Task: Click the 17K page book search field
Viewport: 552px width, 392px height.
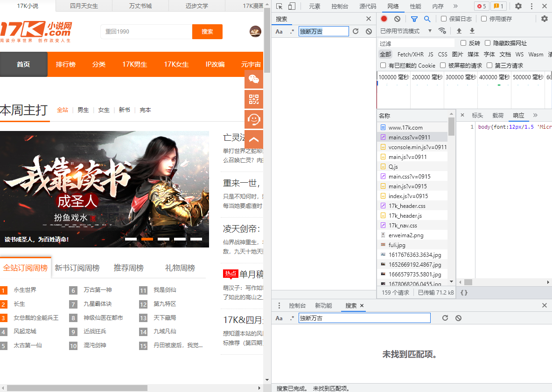Action: pyautogui.click(x=147, y=32)
